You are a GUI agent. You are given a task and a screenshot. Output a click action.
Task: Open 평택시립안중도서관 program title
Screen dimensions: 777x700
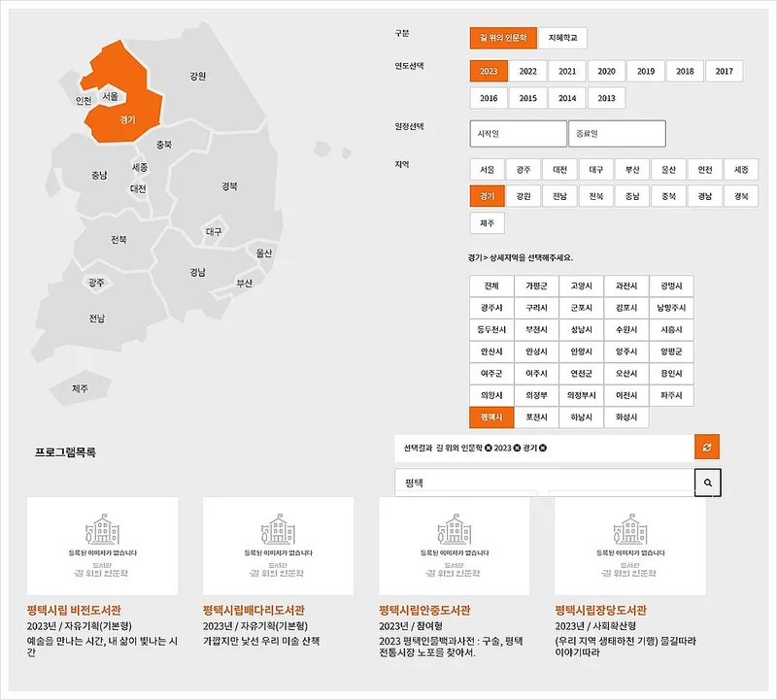click(x=424, y=611)
